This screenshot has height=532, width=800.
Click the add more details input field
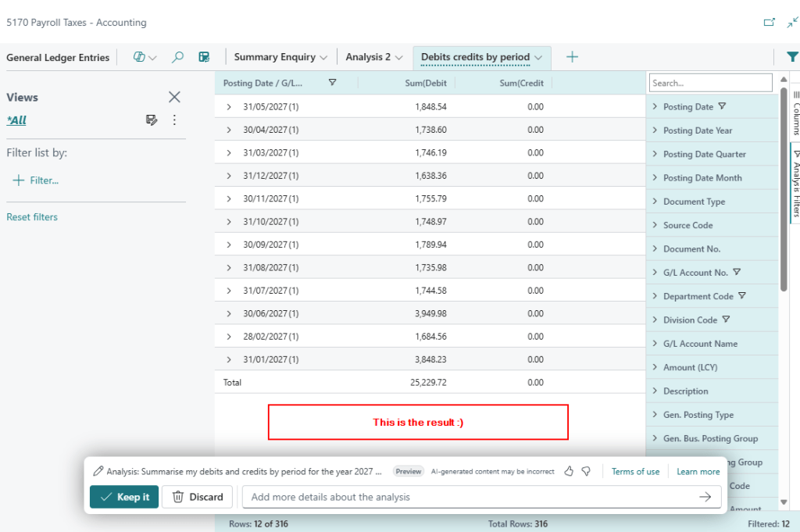469,497
